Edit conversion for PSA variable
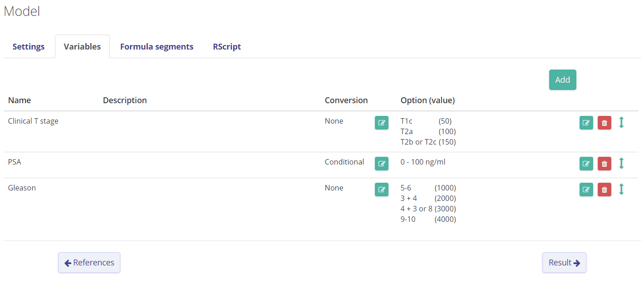 pos(381,164)
